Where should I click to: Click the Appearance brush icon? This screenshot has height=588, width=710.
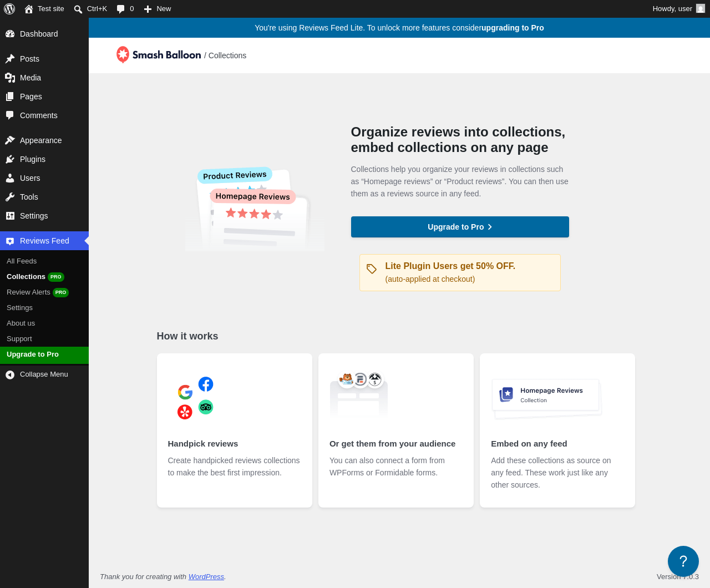[x=10, y=140]
